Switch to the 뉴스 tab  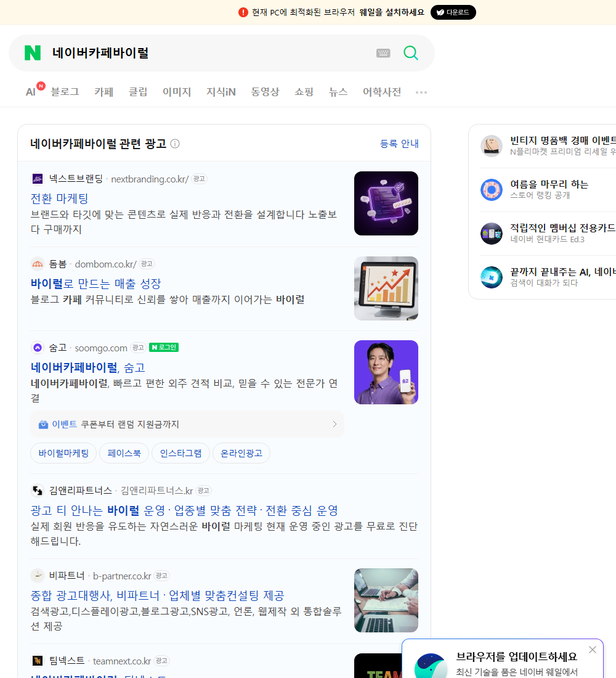click(338, 92)
